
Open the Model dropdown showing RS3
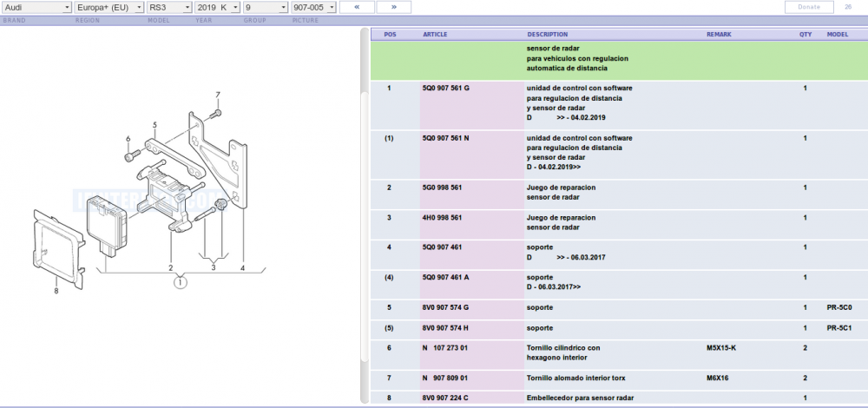coord(169,7)
